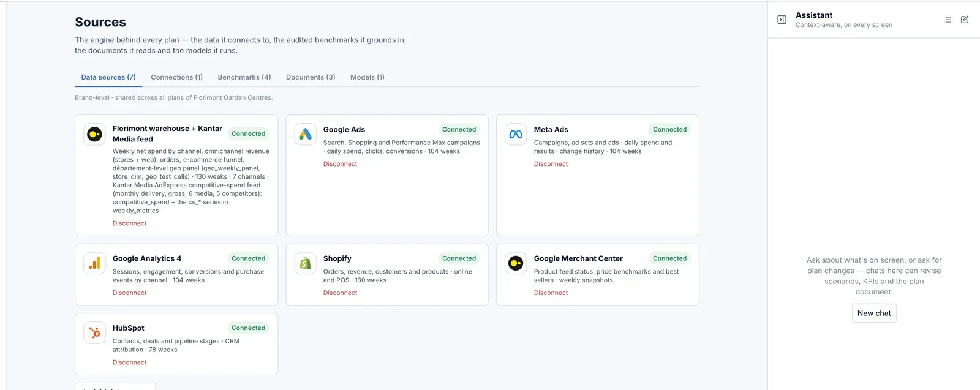Viewport: 980px width, 390px height.
Task: Click the Florimont warehouse feed logo icon
Action: 95,134
